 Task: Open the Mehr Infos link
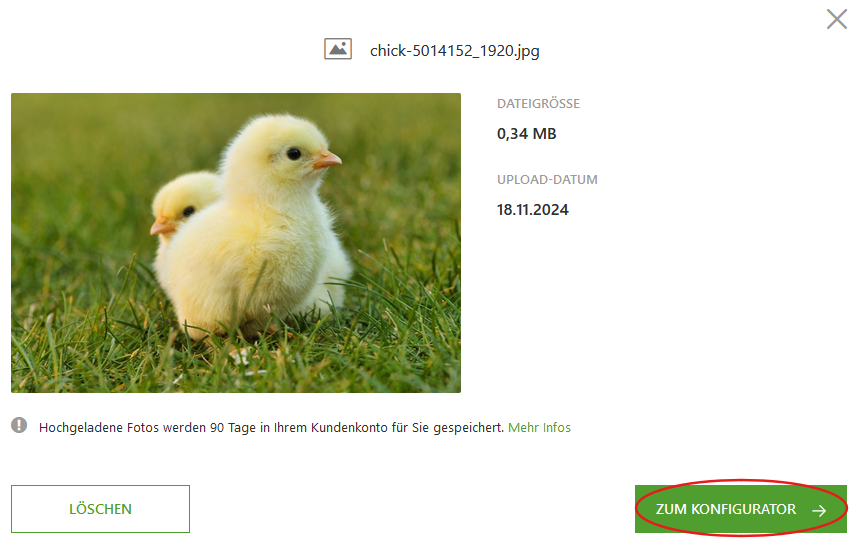pyautogui.click(x=539, y=427)
